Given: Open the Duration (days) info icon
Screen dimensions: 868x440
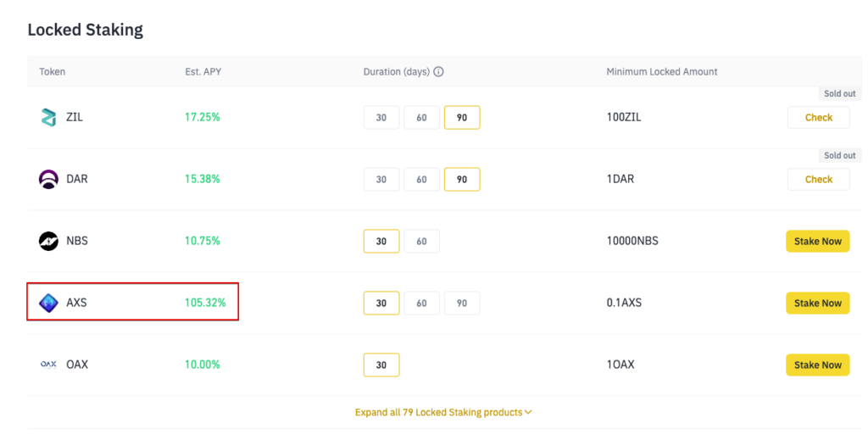Looking at the screenshot, I should 438,71.
